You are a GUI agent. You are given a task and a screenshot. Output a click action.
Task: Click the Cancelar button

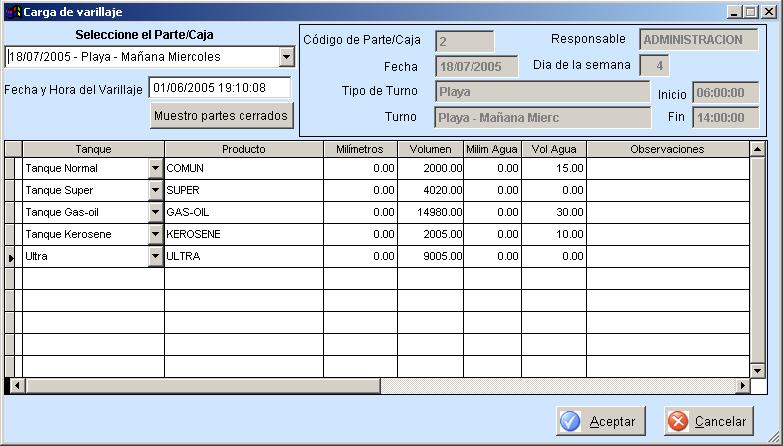click(x=709, y=421)
